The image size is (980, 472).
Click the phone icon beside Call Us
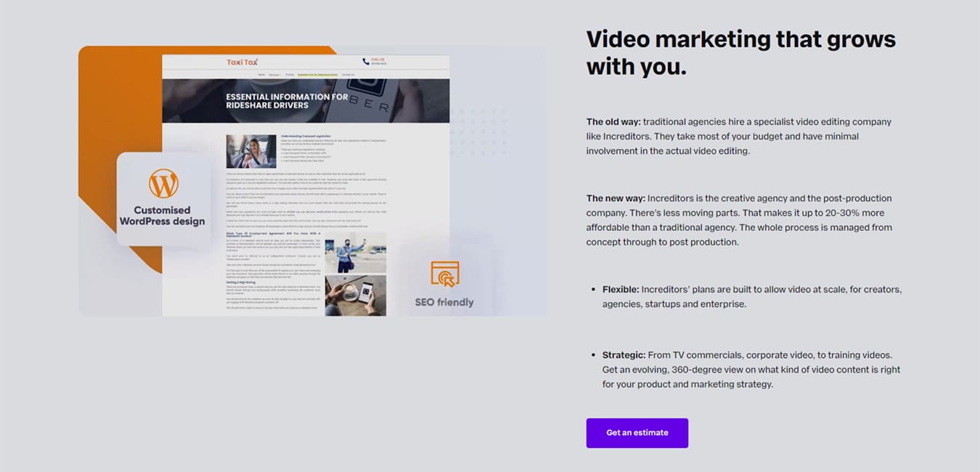(x=366, y=62)
